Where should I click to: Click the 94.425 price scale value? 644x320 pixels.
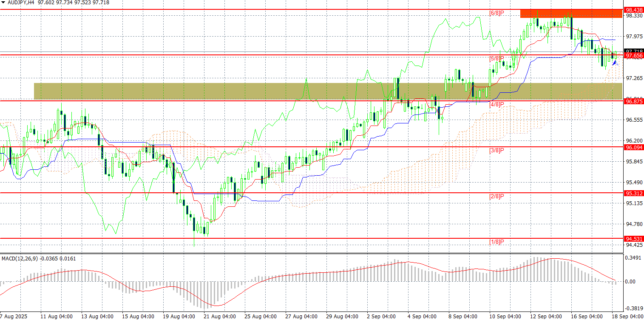click(x=634, y=245)
